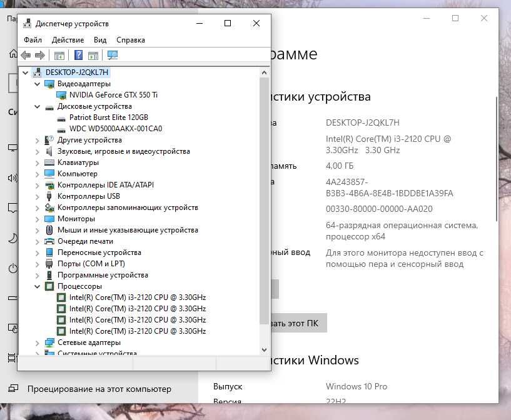
Task: Select NVIDIA GeForce GTX 550 Ti device
Action: tap(113, 95)
